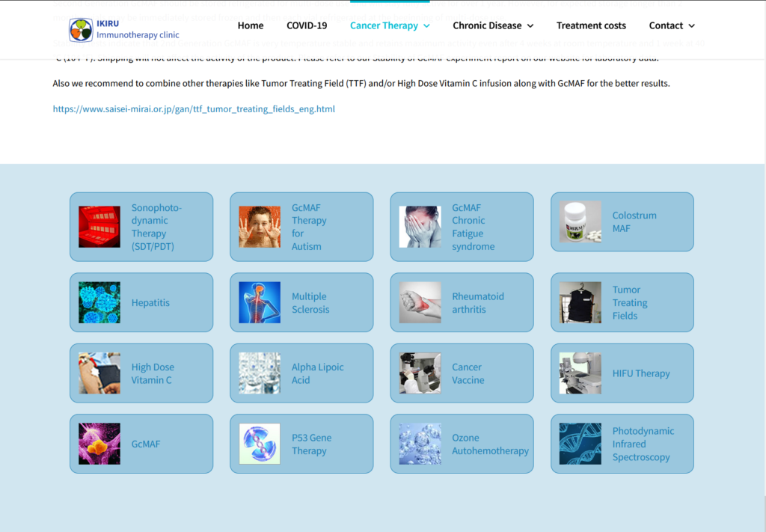Open the Chronic Disease menu
Viewport: 766px width, 532px height.
pyautogui.click(x=487, y=25)
